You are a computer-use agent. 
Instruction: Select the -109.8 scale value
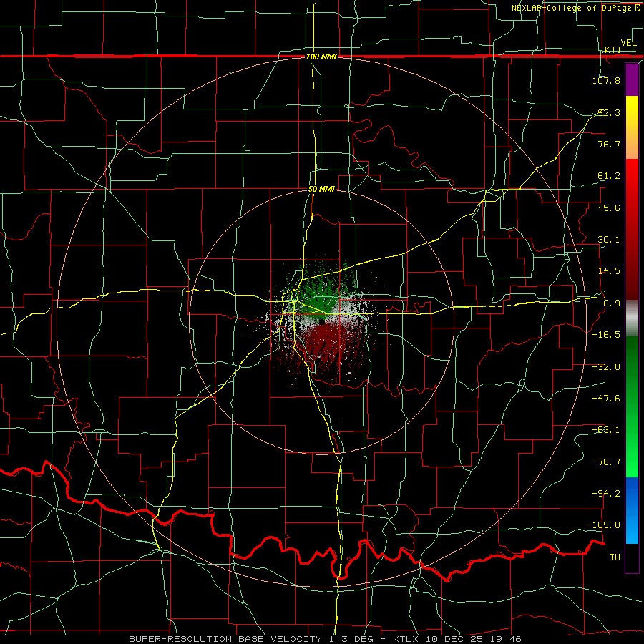(x=604, y=525)
